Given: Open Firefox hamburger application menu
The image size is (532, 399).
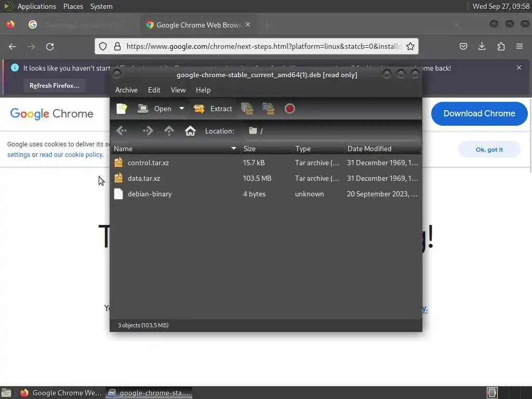Looking at the screenshot, I should click(520, 46).
